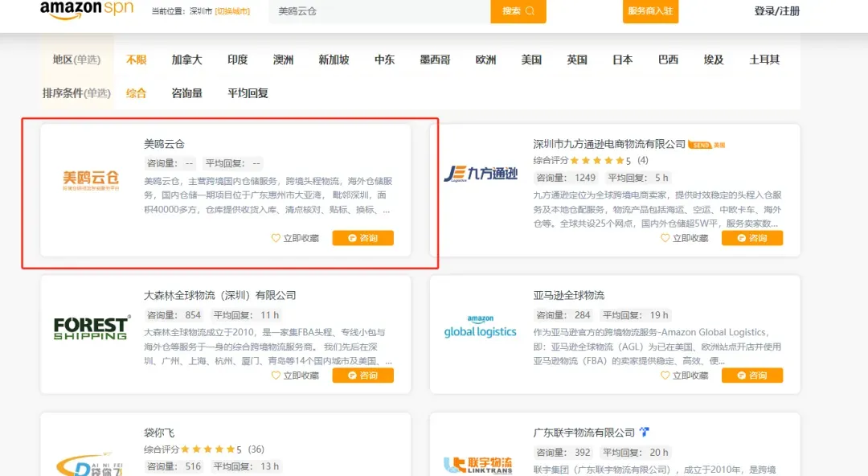Click 平均回复: 20 h on 广东联宇物流 card

click(x=636, y=453)
